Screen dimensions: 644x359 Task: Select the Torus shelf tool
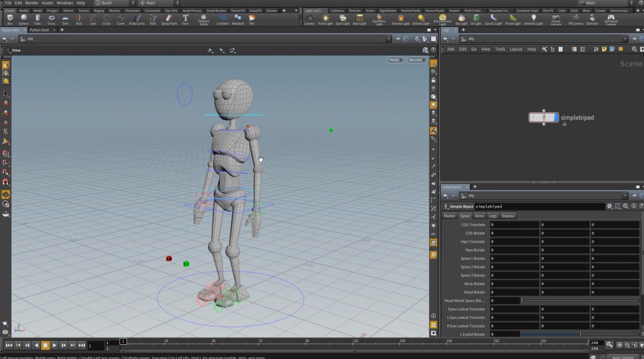coord(51,19)
